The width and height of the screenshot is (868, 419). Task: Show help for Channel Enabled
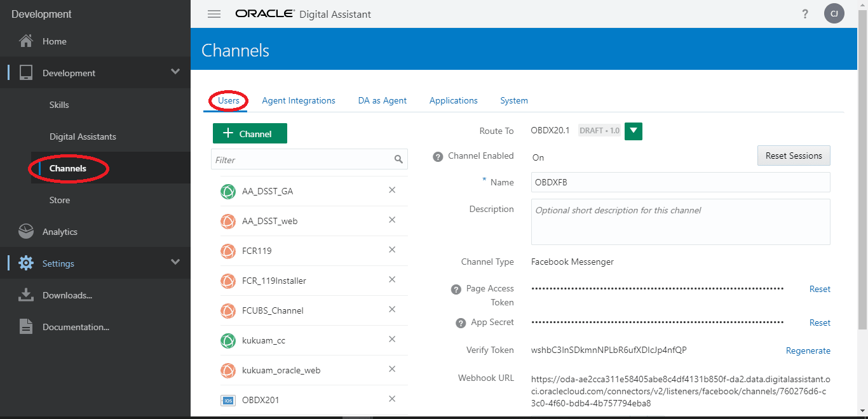[438, 157]
